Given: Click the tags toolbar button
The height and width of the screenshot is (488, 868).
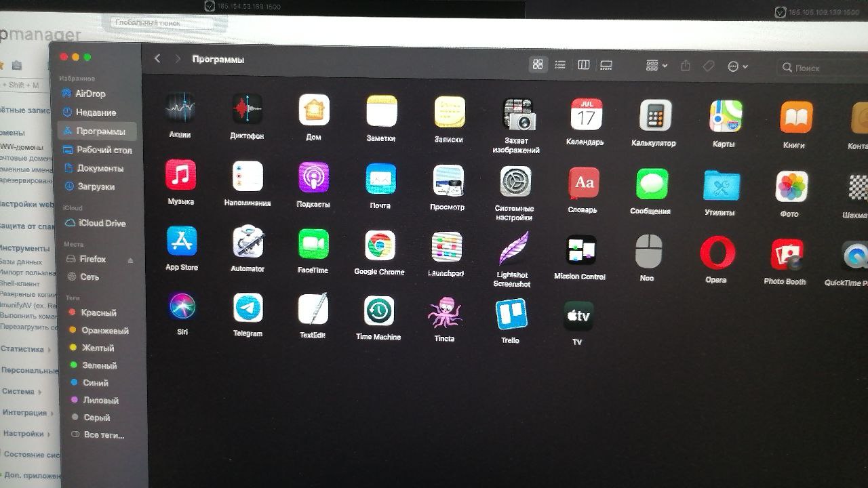Looking at the screenshot, I should click(709, 66).
